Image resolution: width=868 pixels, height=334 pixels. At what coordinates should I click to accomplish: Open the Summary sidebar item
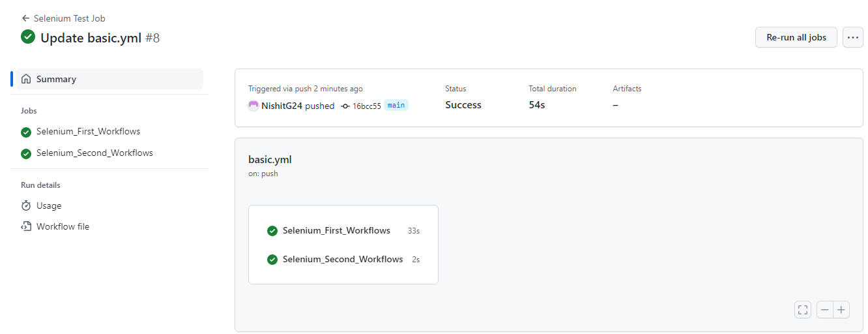(x=107, y=79)
